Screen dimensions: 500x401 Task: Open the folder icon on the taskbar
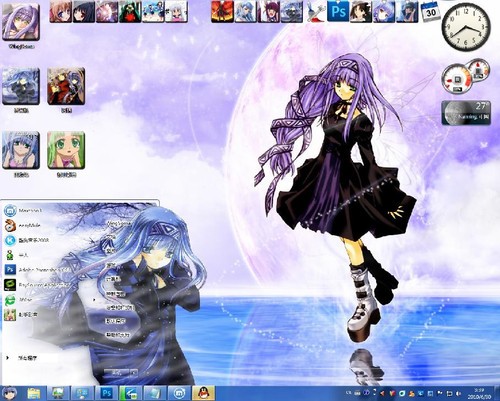[x=34, y=393]
